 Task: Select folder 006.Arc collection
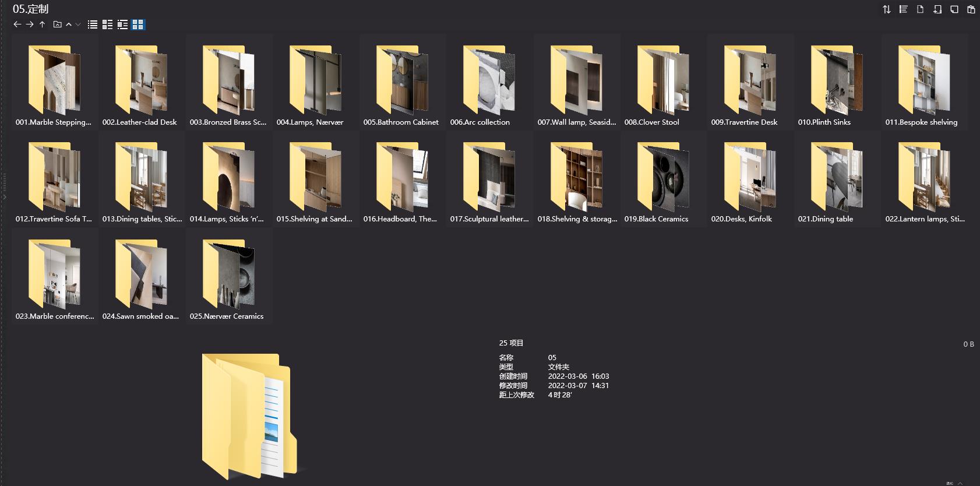pos(489,82)
